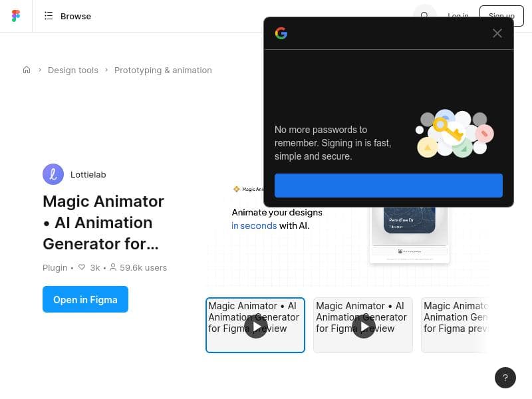This screenshot has height=399, width=532.
Task: Click the Lottielab avatar icon
Action: pos(53,174)
